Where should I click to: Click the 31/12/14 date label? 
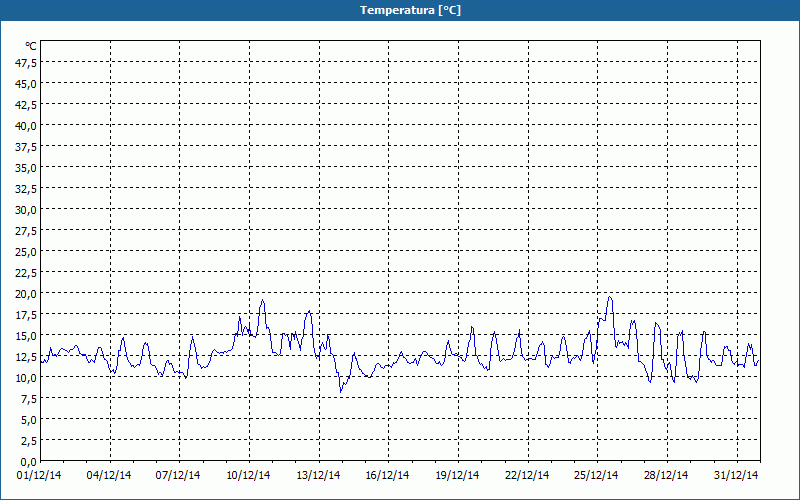[736, 476]
